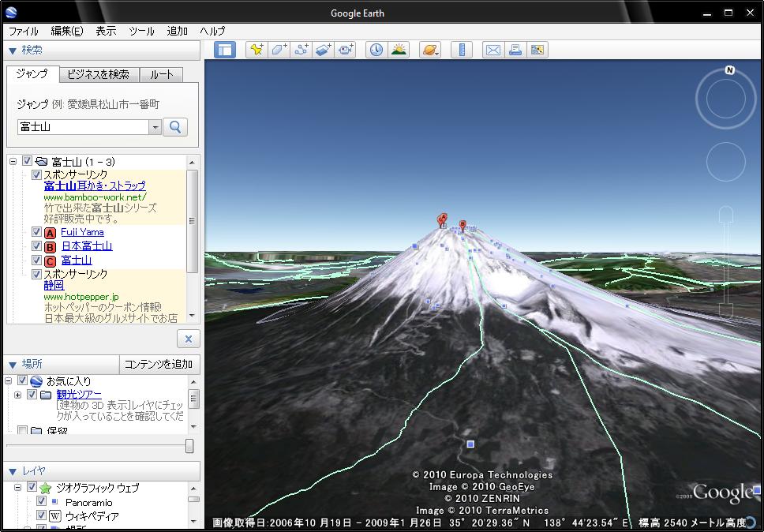Click the N north indicator on compass
The width and height of the screenshot is (764, 532).
tap(729, 70)
